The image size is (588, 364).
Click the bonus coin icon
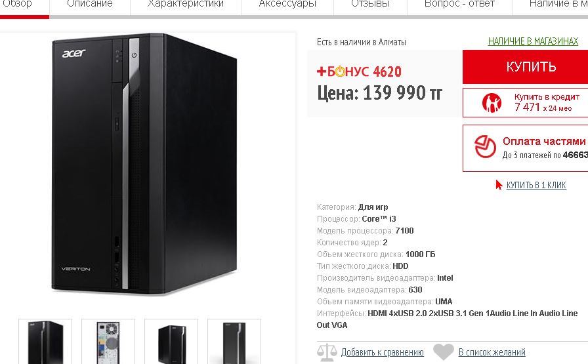point(340,71)
